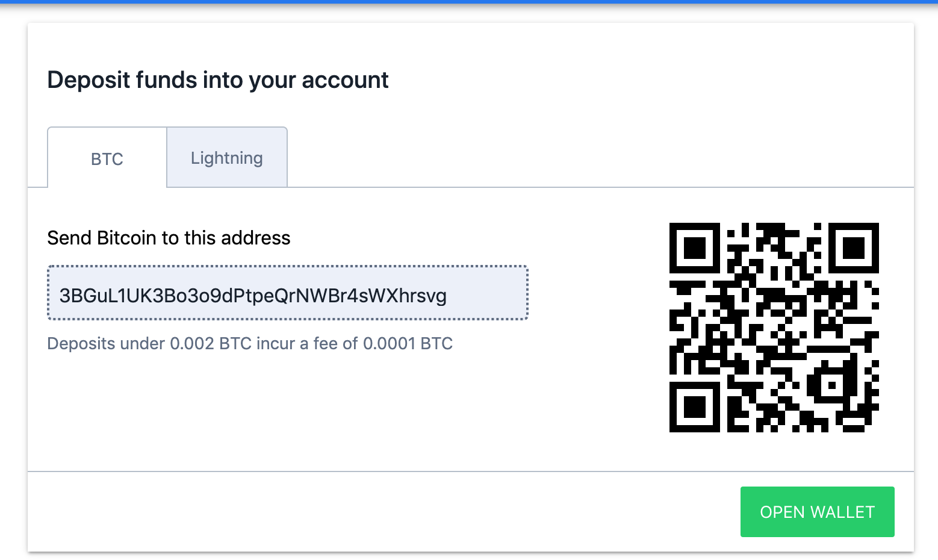938x560 pixels.
Task: Open wallet with the green button
Action: pos(817,512)
